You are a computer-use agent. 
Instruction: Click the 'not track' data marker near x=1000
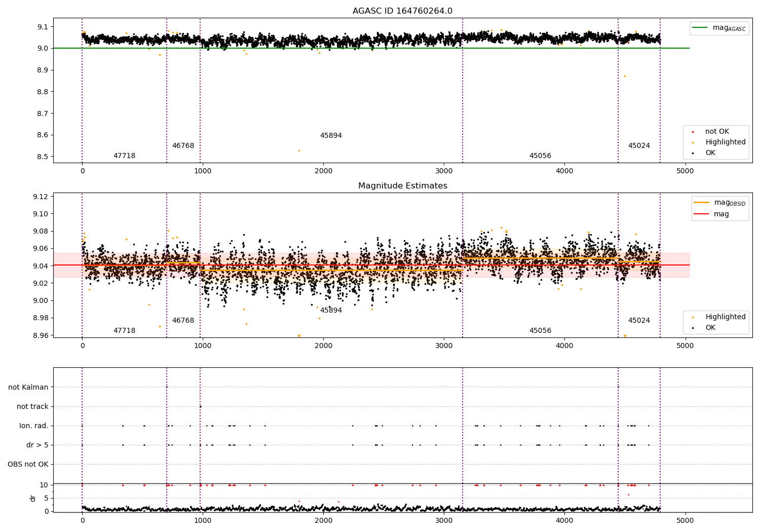[x=201, y=406]
